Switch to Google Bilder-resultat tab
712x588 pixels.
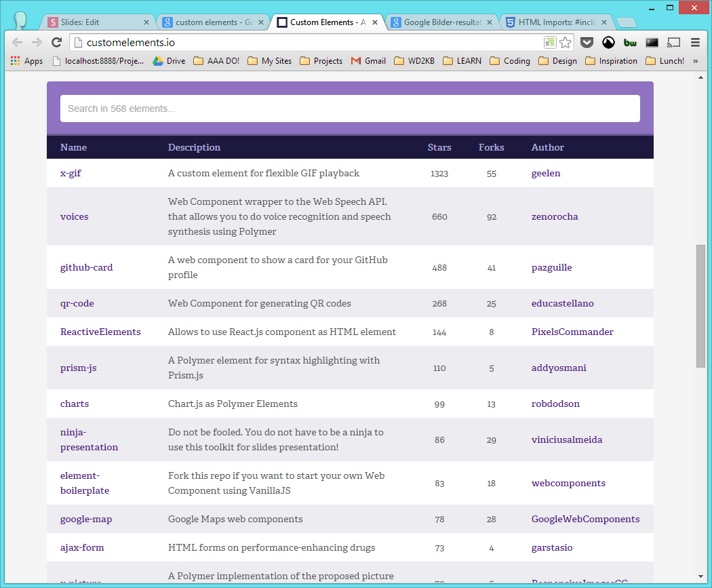[443, 22]
